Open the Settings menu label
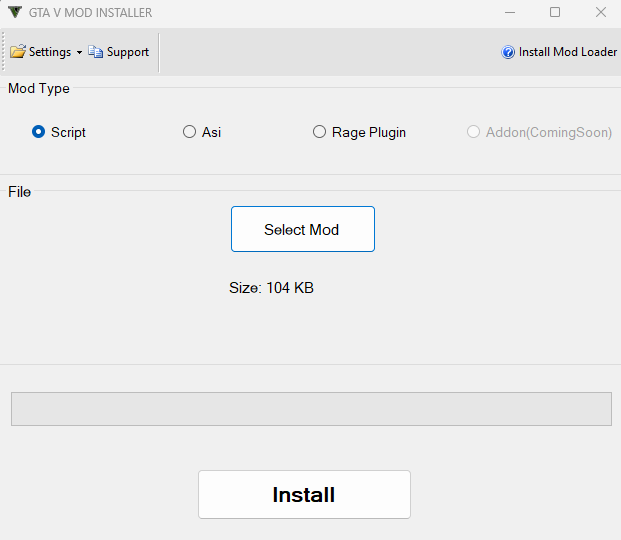 pyautogui.click(x=50, y=52)
